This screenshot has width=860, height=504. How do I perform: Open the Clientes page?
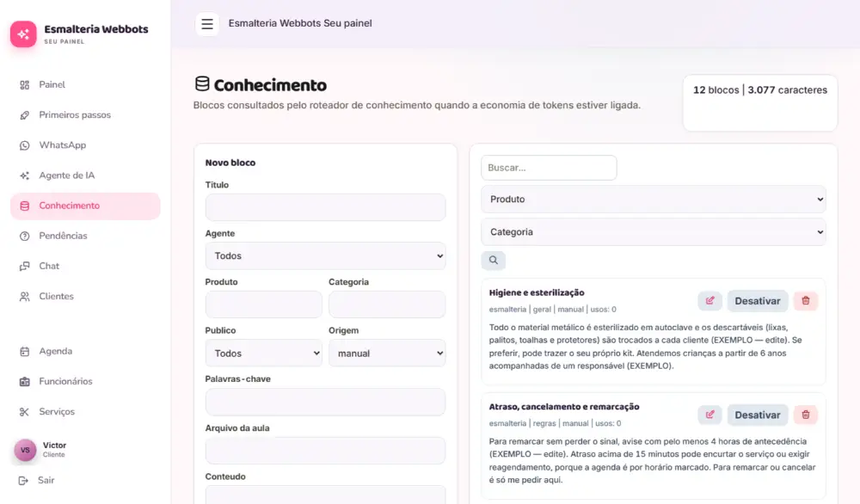click(x=85, y=296)
